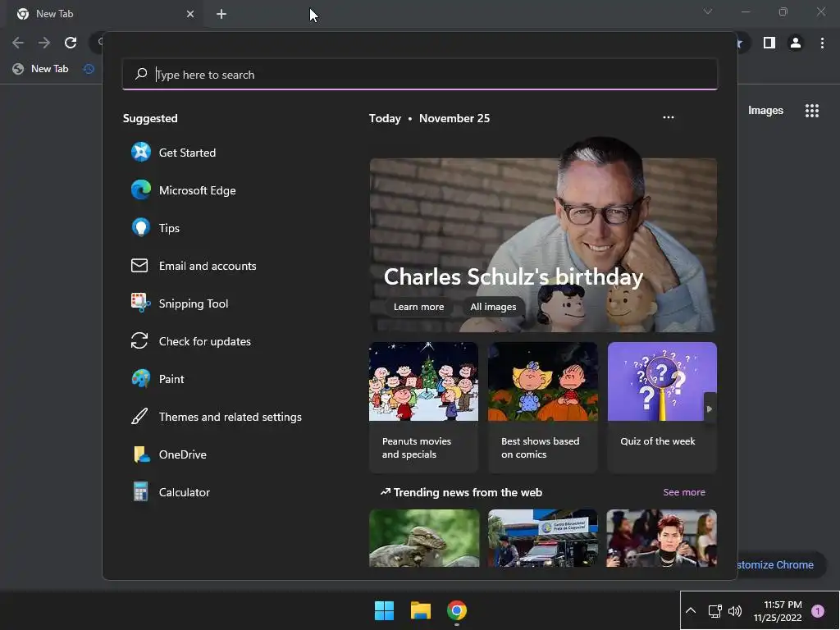The image size is (840, 630).
Task: Open Themes and related settings brush icon
Action: [139, 416]
